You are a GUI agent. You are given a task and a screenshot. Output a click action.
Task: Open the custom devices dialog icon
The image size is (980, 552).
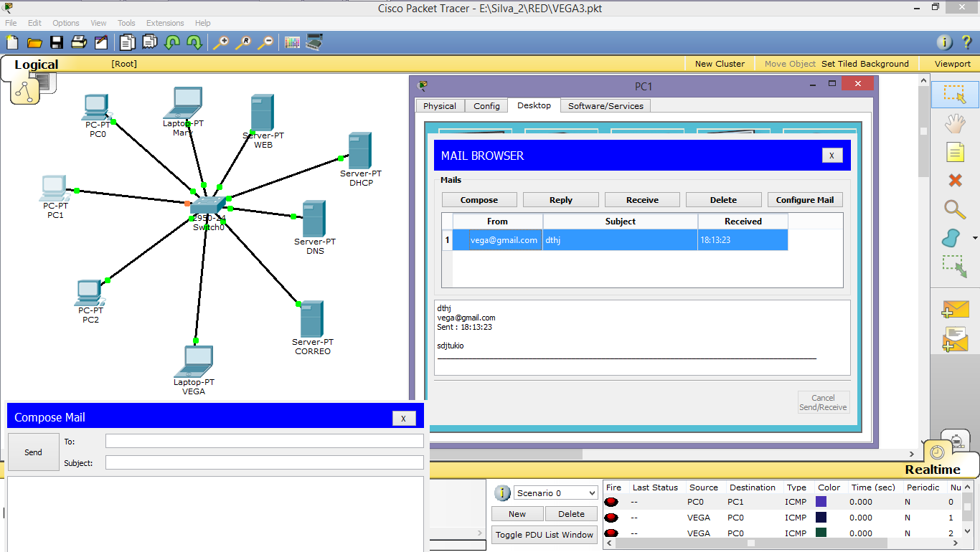[x=314, y=42]
